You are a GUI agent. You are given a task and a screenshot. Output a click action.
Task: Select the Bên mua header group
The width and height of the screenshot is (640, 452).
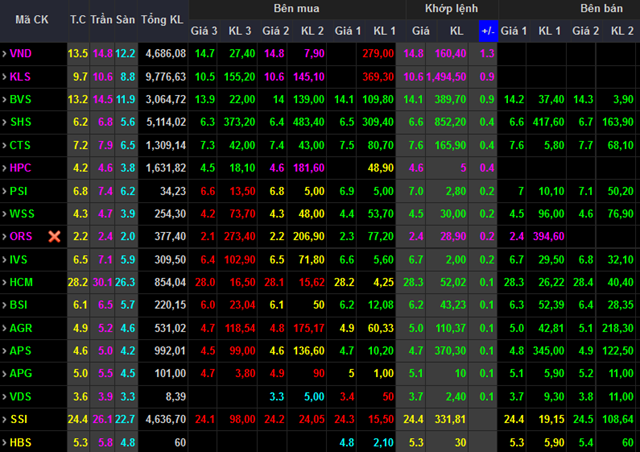295,8
